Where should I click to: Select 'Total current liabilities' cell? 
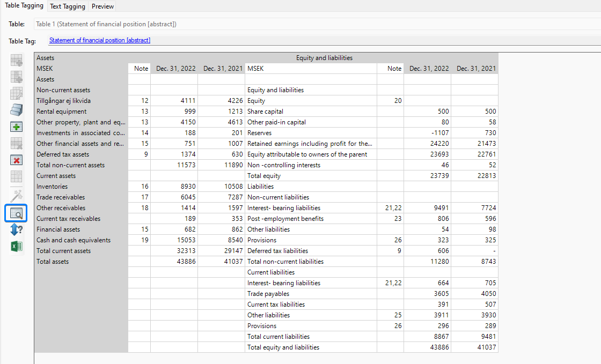click(x=311, y=337)
